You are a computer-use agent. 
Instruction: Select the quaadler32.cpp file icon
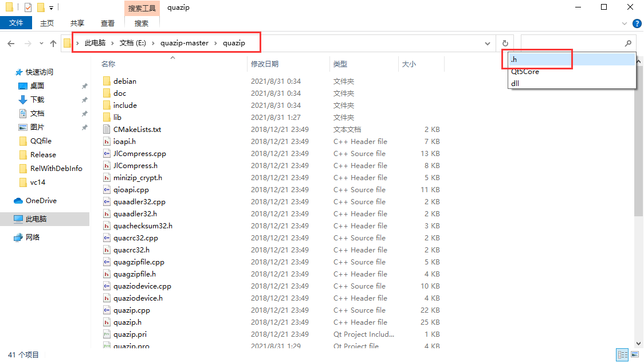(107, 201)
